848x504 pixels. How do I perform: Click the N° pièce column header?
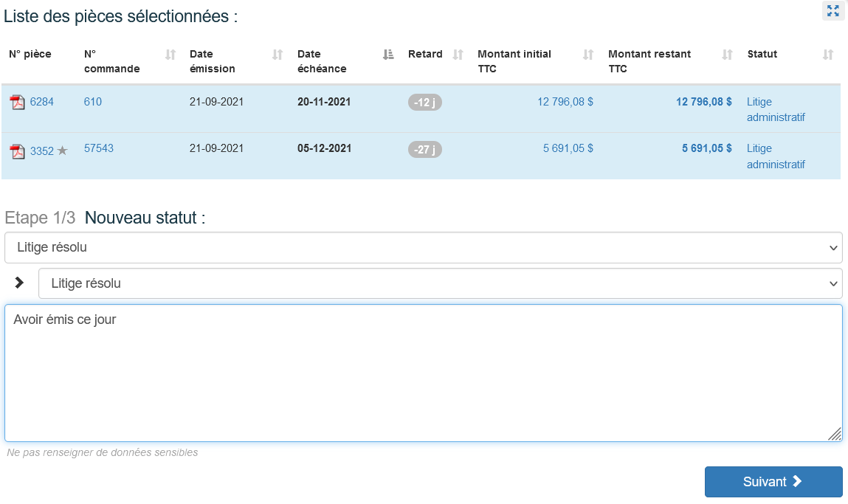(x=30, y=54)
